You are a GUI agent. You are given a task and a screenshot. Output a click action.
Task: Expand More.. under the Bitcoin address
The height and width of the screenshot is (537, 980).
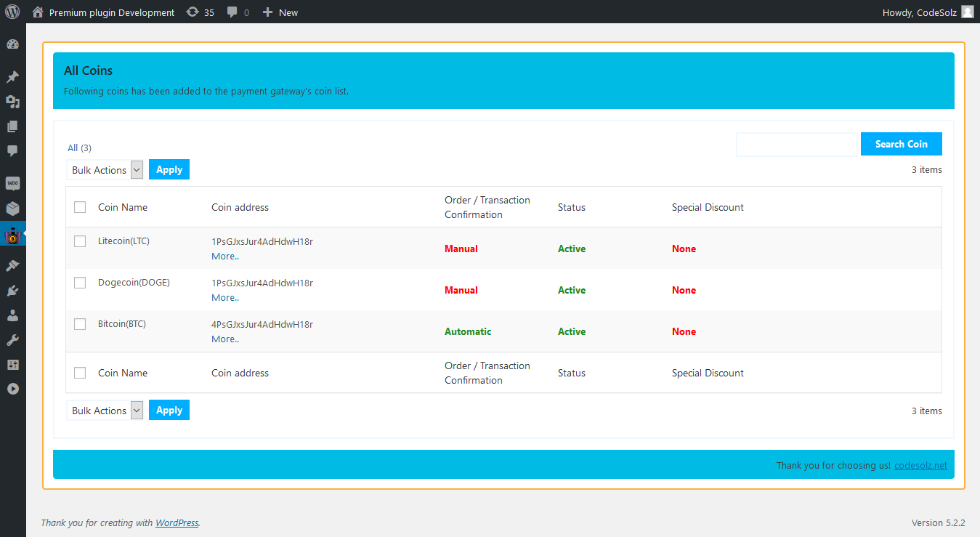click(x=225, y=339)
